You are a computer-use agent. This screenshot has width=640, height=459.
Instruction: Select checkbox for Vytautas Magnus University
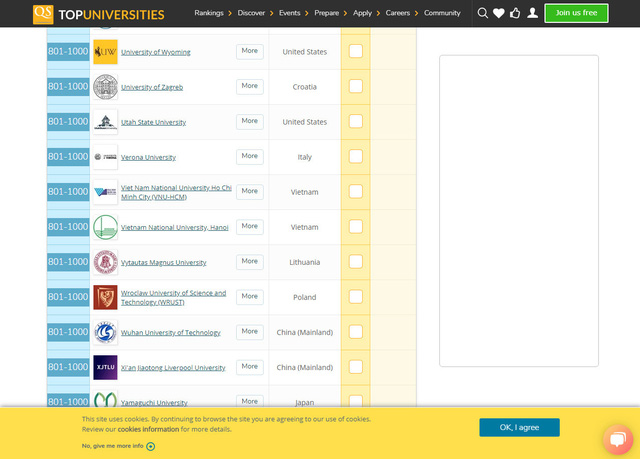[x=355, y=262]
